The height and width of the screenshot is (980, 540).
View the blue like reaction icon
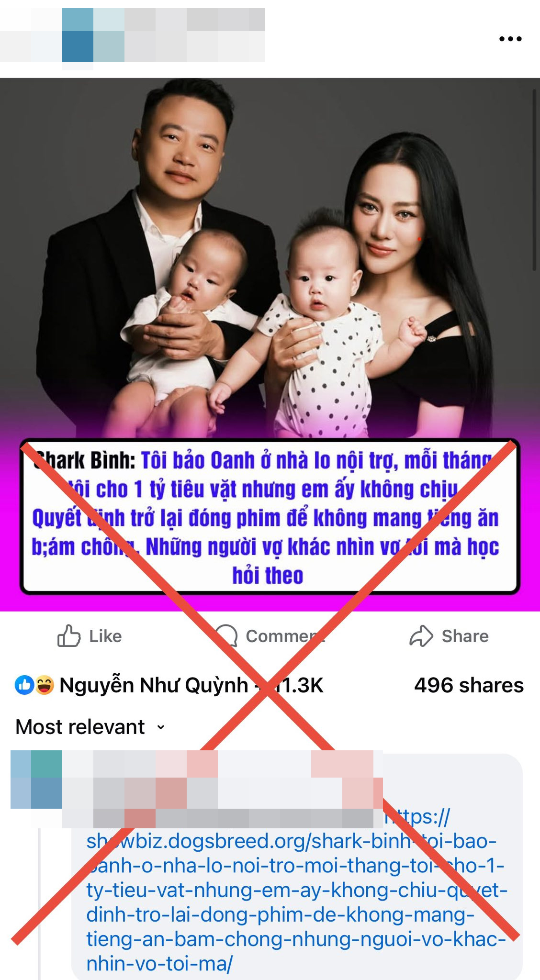[x=24, y=685]
